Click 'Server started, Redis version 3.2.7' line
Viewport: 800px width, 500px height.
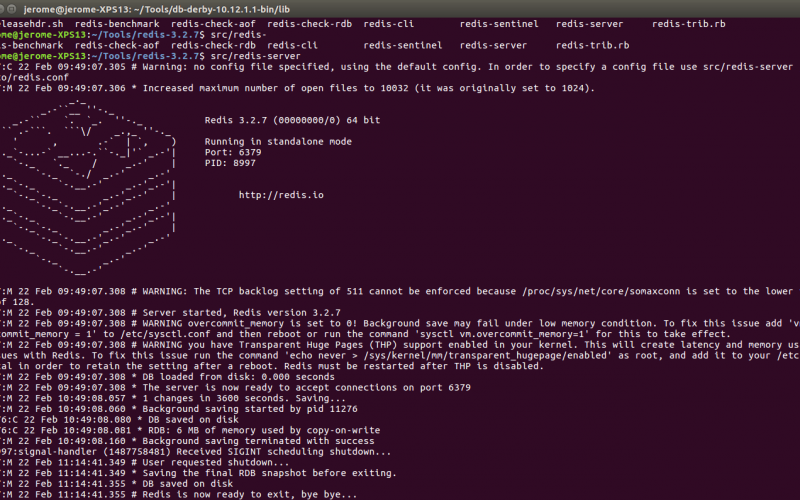[x=241, y=313]
